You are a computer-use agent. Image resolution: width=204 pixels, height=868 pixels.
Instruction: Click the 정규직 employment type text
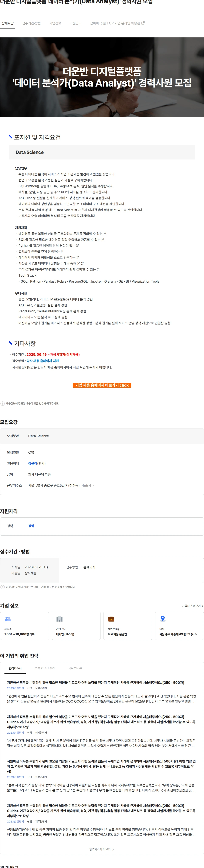tap(33, 463)
